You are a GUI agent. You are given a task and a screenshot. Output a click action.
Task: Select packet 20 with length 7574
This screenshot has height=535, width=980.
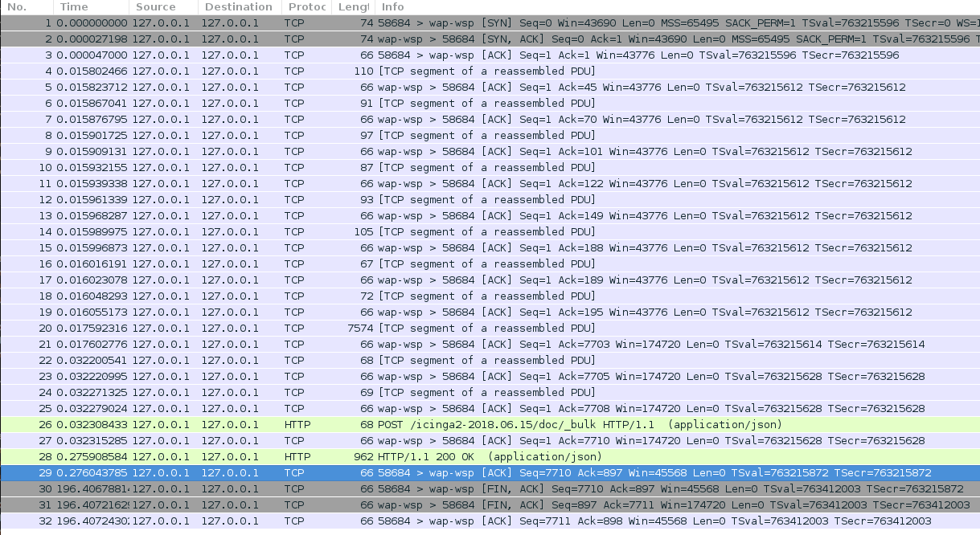490,328
